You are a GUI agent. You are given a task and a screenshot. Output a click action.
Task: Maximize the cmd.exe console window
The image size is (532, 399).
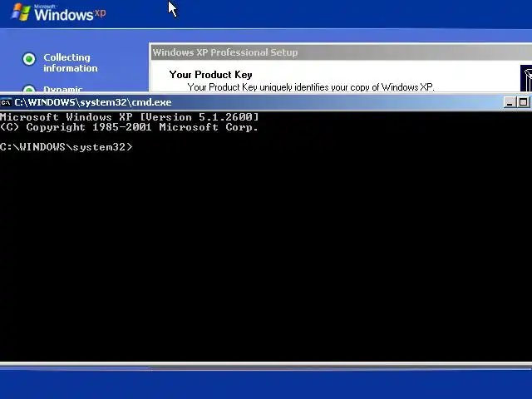[523, 102]
